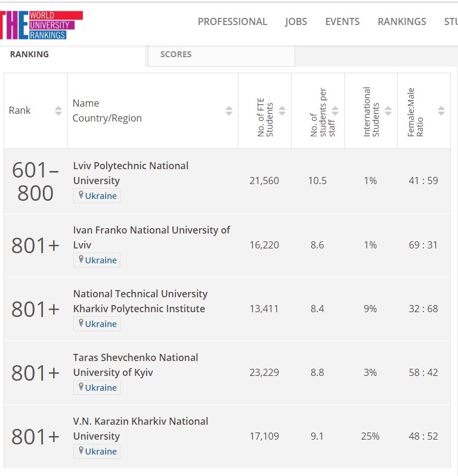Click the THE World University Rankings logo
The height and width of the screenshot is (476, 458).
point(41,25)
